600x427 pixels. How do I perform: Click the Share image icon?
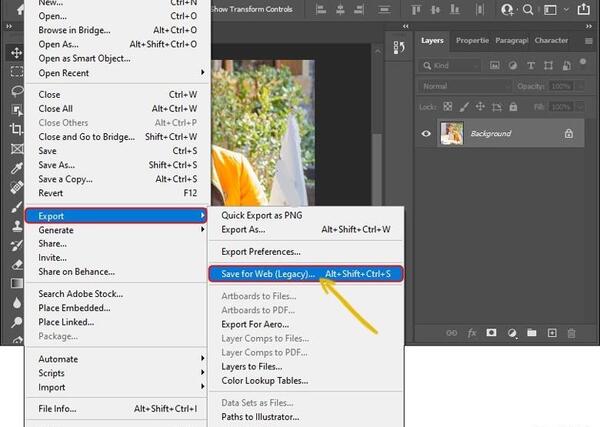coord(583,9)
